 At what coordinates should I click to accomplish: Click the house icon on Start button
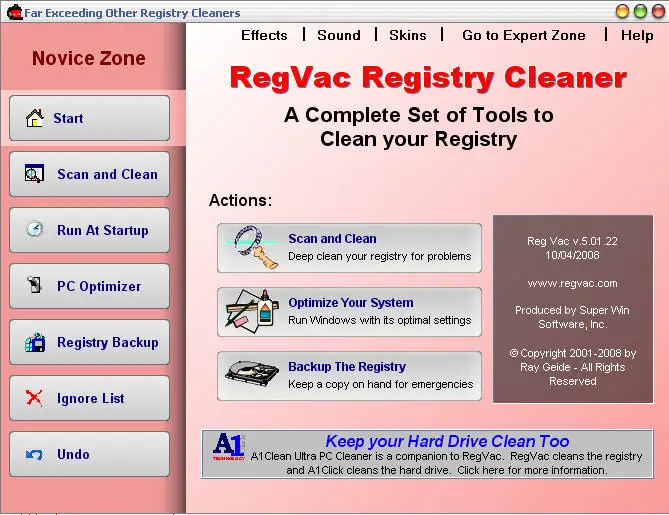point(35,118)
